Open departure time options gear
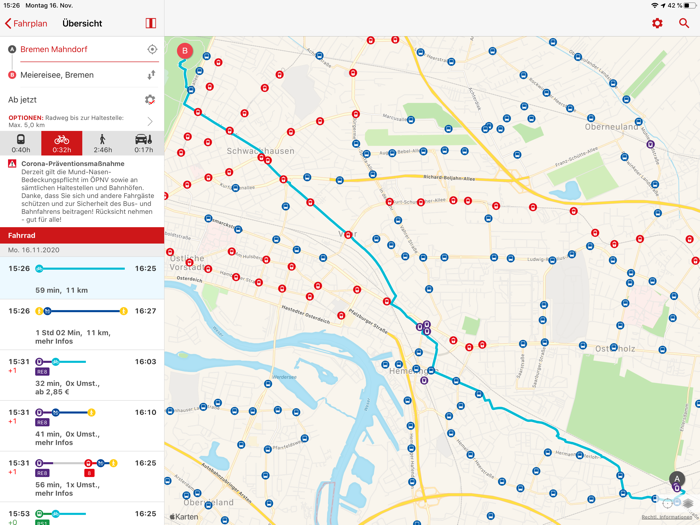The image size is (700, 525). coord(150,100)
